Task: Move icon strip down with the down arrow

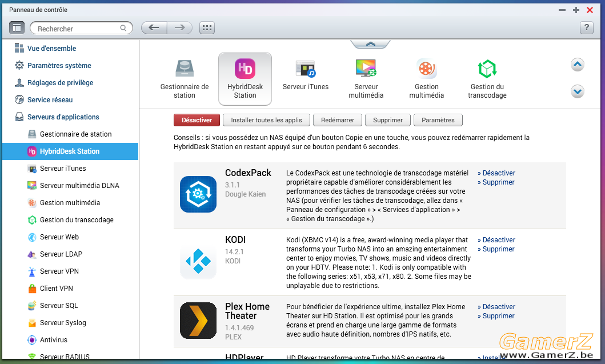Action: [578, 91]
